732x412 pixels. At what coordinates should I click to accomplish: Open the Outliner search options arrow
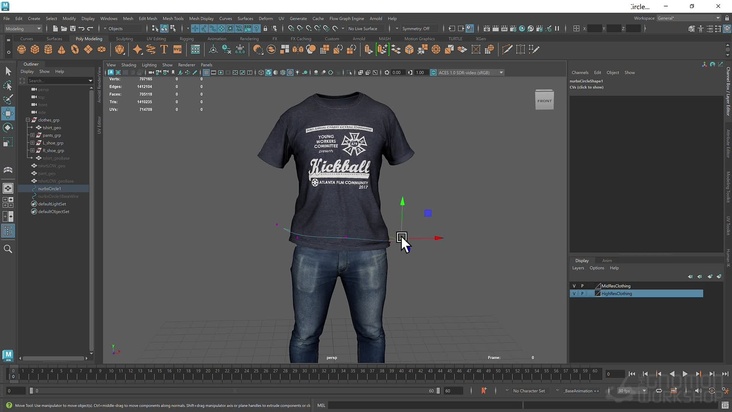(90, 81)
